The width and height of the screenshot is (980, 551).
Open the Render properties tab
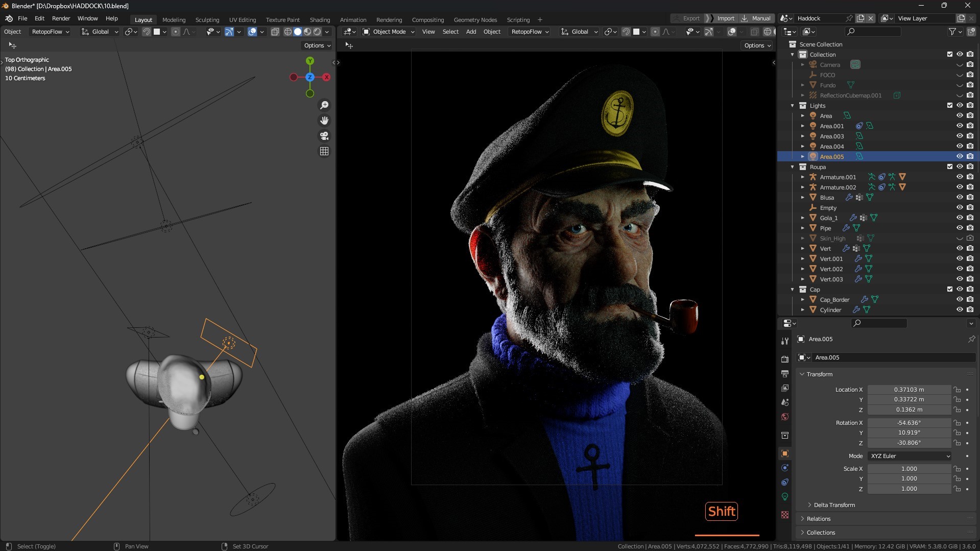[x=785, y=360]
